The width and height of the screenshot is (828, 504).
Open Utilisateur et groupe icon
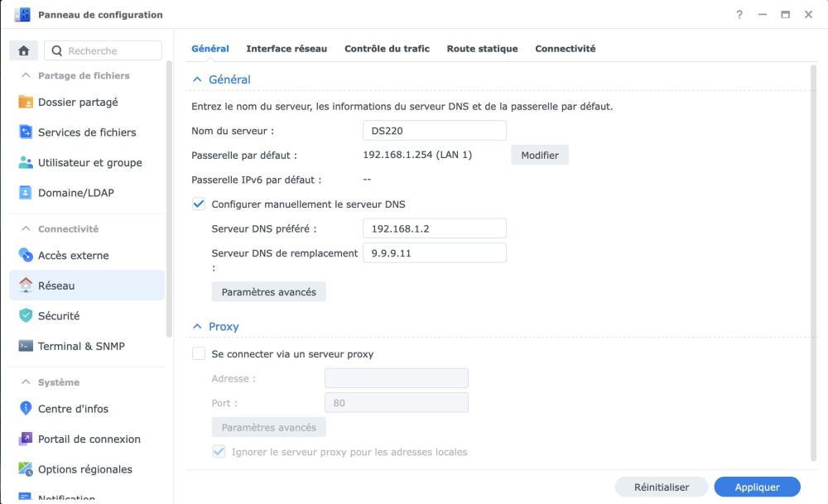[26, 163]
